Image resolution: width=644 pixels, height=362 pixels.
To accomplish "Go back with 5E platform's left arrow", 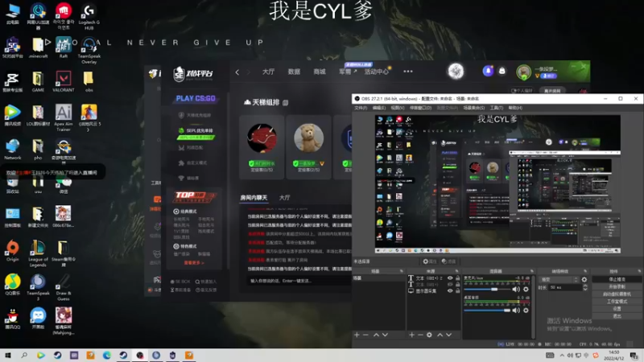I will click(x=237, y=72).
